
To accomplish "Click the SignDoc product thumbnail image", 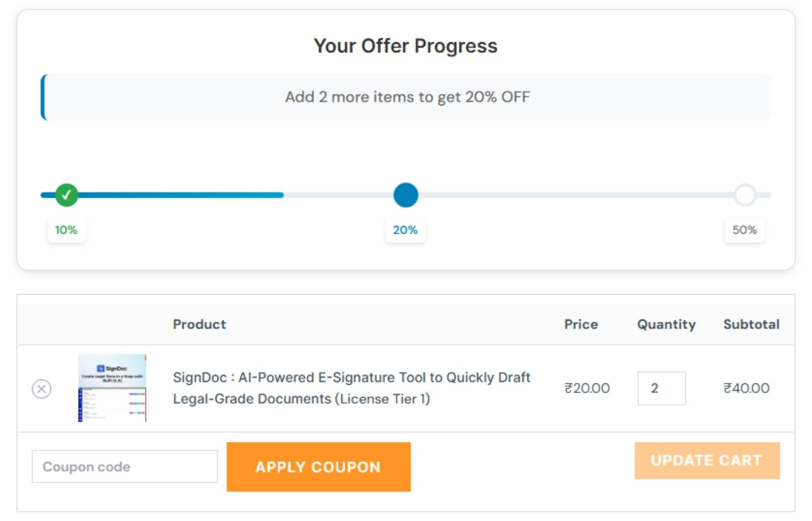I will [111, 388].
